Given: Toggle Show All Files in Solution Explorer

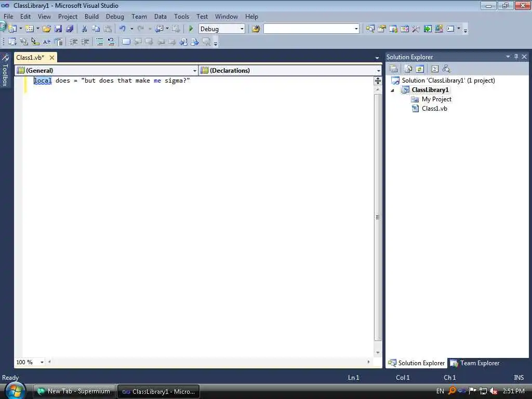Looking at the screenshot, I should (x=408, y=69).
